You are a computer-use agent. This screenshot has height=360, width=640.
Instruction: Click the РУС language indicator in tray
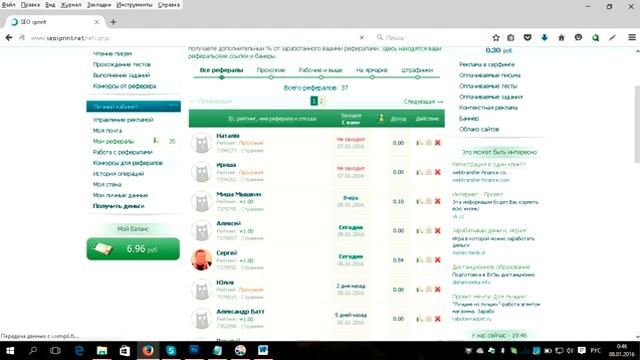point(596,350)
